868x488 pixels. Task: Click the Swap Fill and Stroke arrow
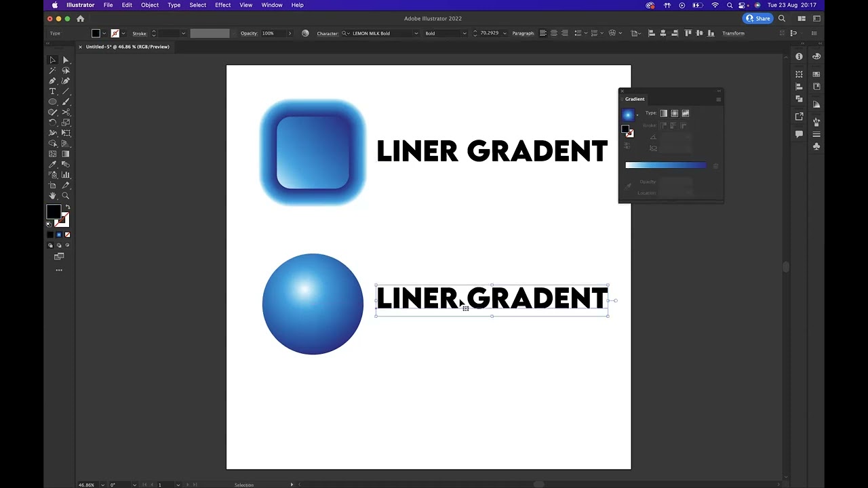[67, 207]
